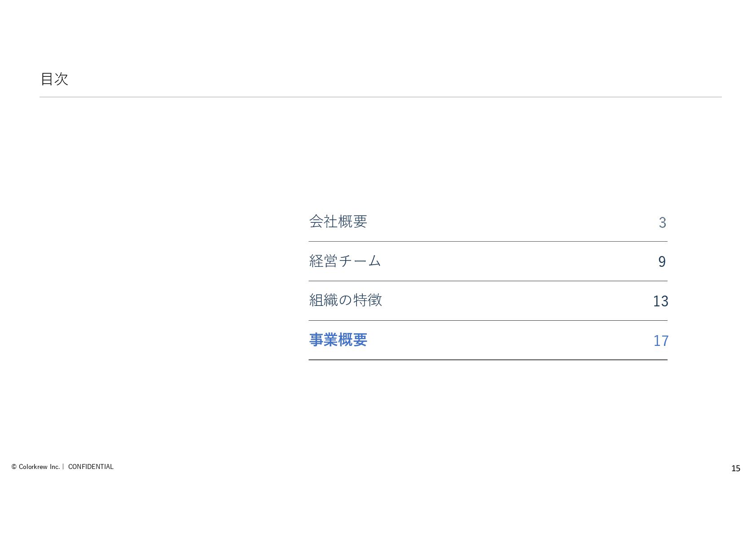Click slide number 15 in the footer
The width and height of the screenshot is (756, 535).
tap(735, 469)
